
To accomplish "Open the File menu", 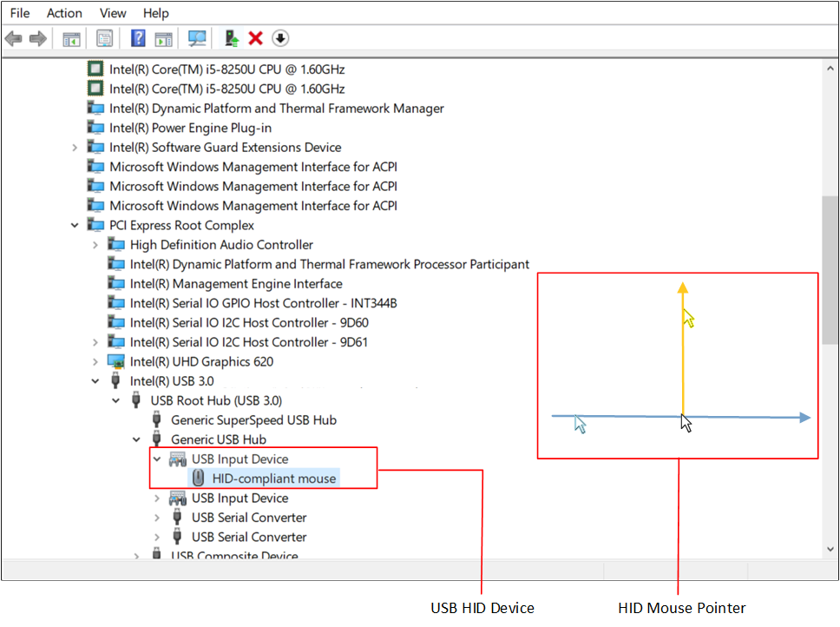I will [x=20, y=13].
